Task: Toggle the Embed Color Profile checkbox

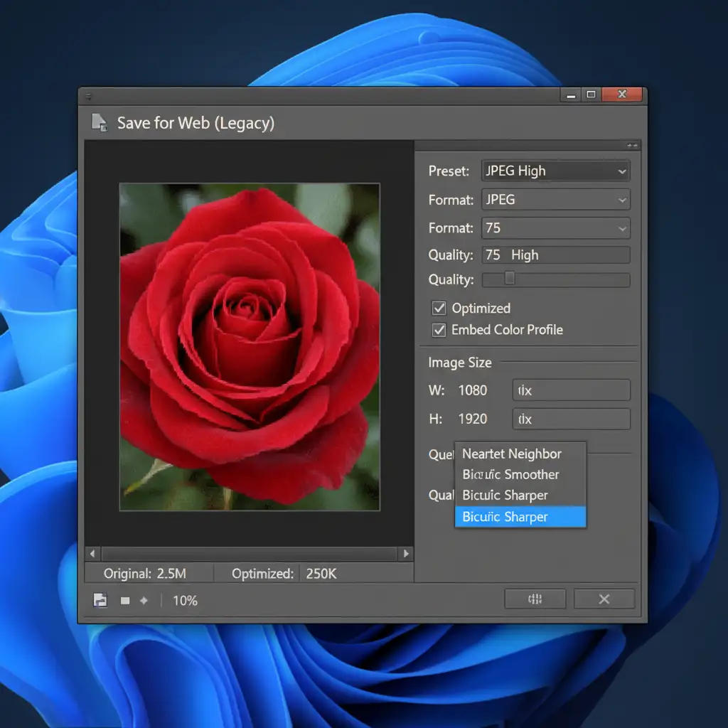Action: tap(439, 330)
